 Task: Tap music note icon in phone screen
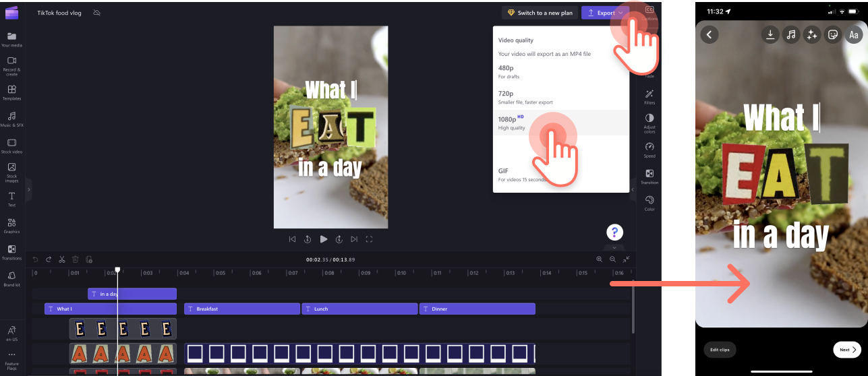791,34
